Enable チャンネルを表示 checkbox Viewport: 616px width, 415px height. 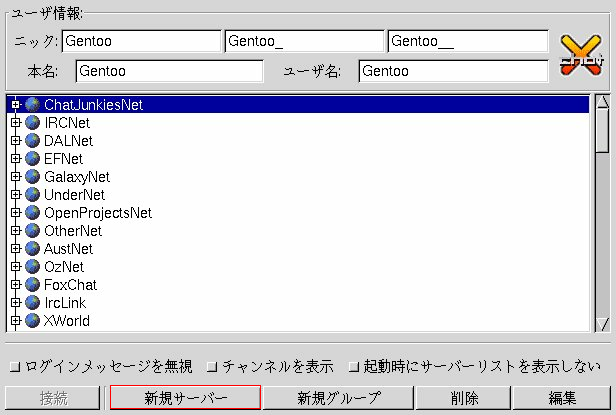pos(212,367)
